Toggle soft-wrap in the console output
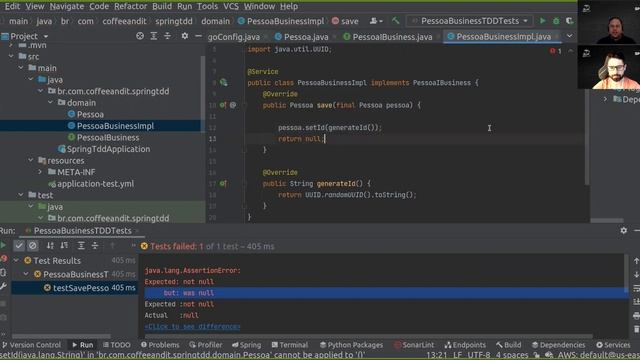Viewport: 640px width, 360px height. tap(636, 288)
